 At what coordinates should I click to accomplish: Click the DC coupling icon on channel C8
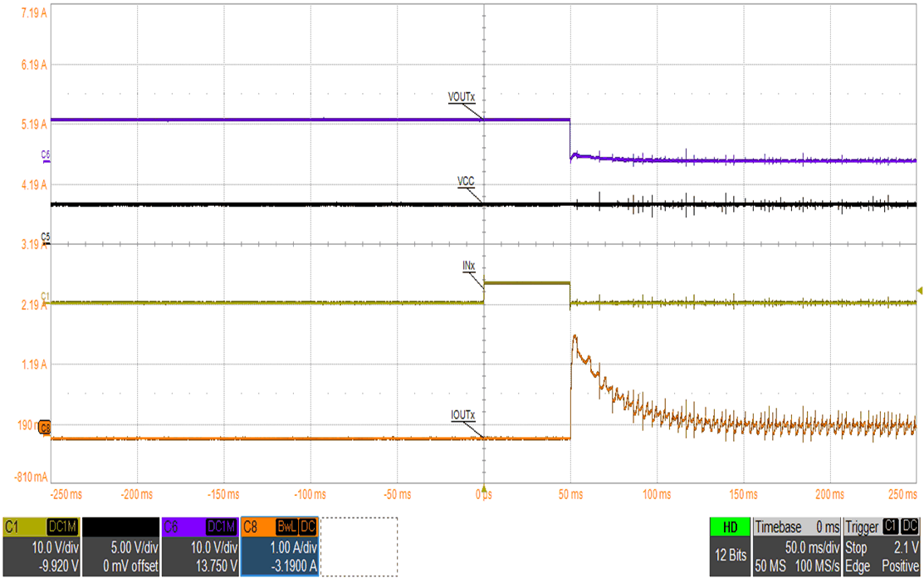pyautogui.click(x=308, y=526)
